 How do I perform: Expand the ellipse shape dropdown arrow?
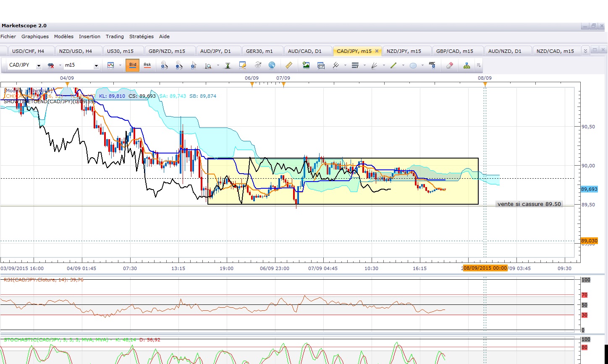coord(422,65)
